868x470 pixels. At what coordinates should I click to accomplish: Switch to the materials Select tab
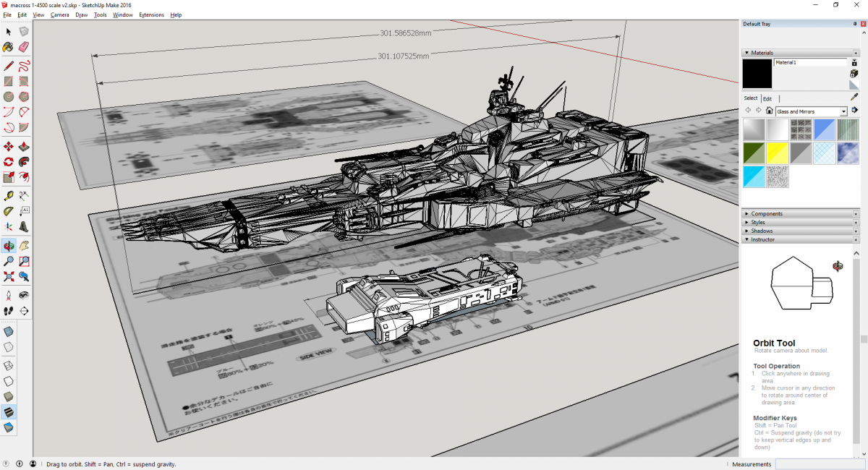(751, 98)
